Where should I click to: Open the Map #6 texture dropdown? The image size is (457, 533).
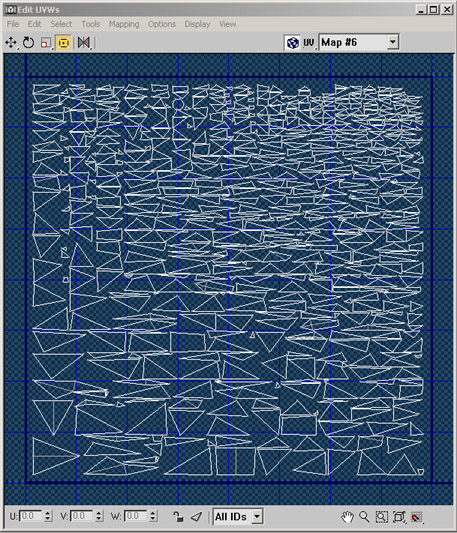coord(358,42)
